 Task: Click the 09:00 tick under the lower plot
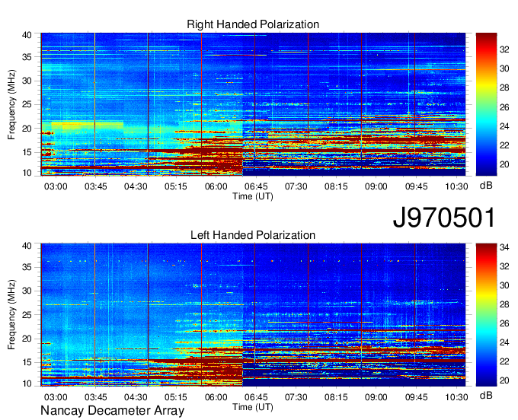(376, 397)
